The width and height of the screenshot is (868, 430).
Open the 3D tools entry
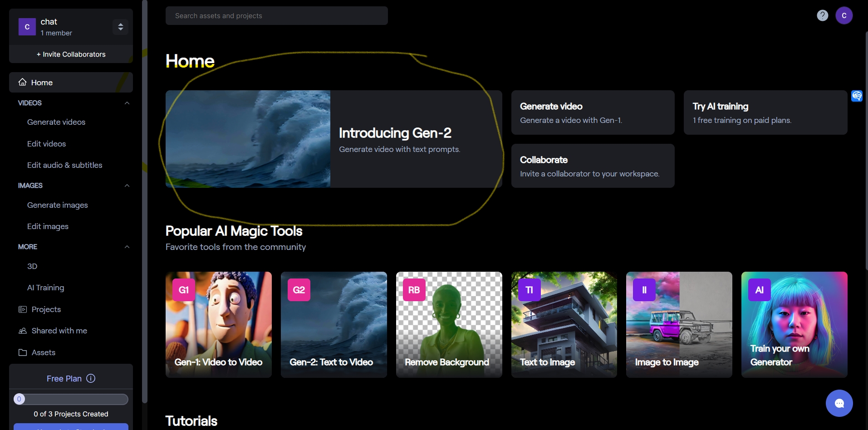point(32,266)
